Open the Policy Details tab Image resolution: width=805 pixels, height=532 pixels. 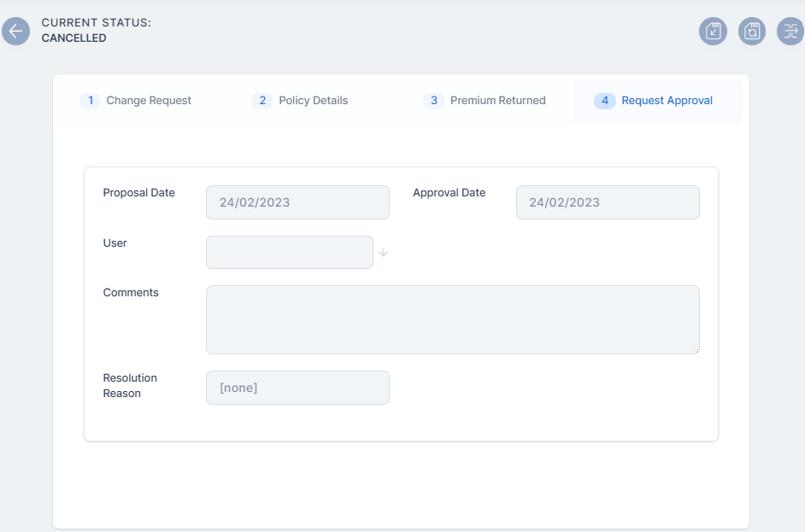pos(314,101)
